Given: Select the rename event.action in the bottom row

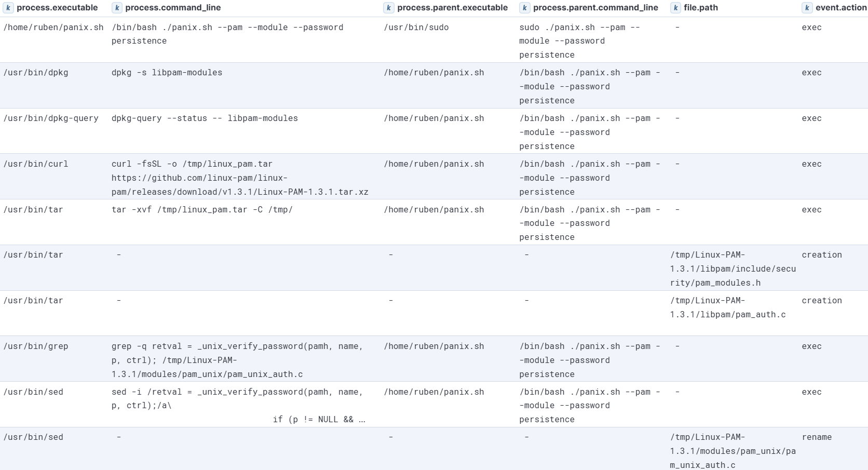Looking at the screenshot, I should click(817, 437).
